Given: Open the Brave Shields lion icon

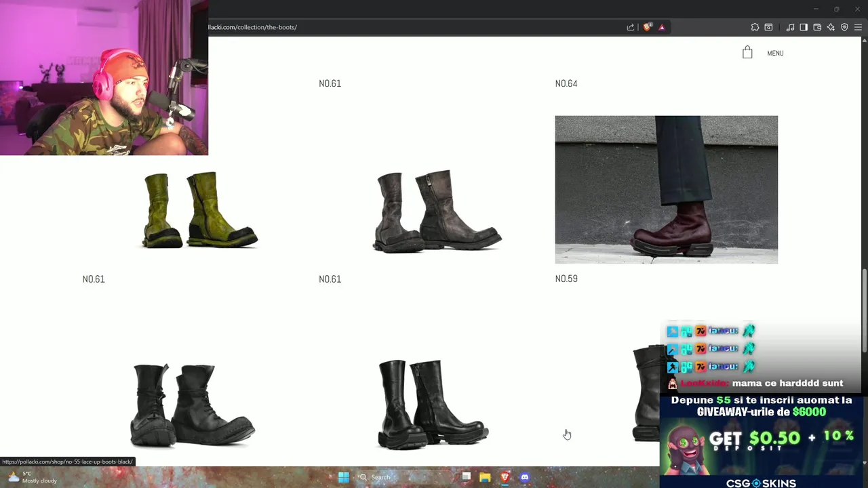Looking at the screenshot, I should tap(648, 27).
